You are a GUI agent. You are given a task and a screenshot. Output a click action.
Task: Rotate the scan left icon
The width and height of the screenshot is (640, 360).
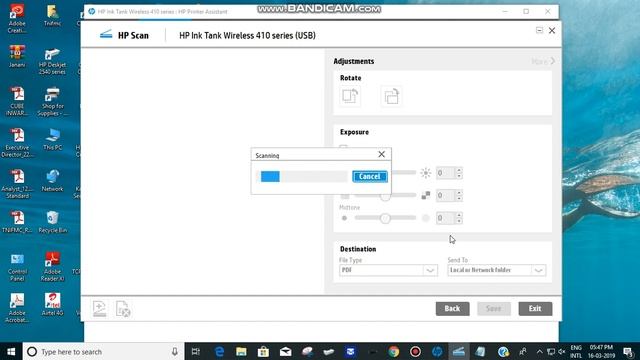pos(350,96)
